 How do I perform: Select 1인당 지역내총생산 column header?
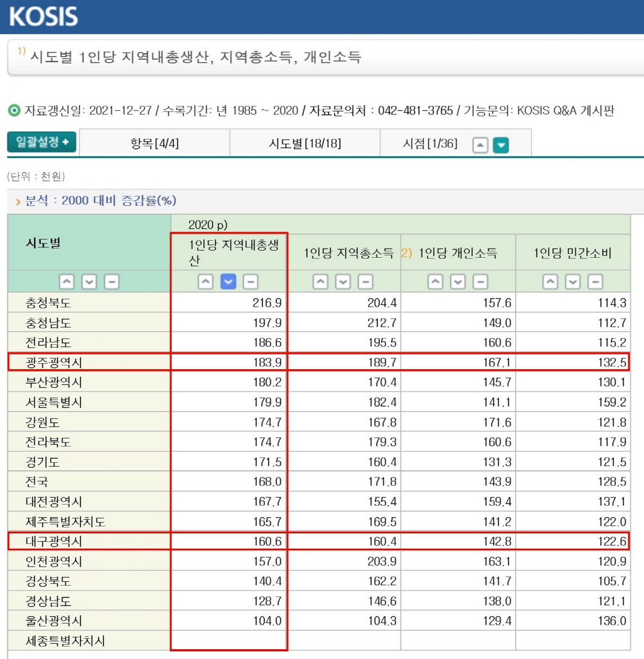pyautogui.click(x=234, y=252)
